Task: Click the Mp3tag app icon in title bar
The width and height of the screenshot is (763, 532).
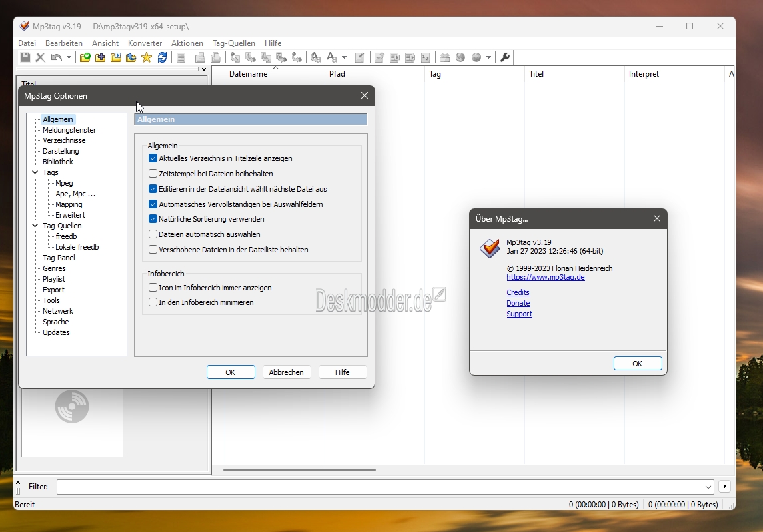Action: coord(24,26)
